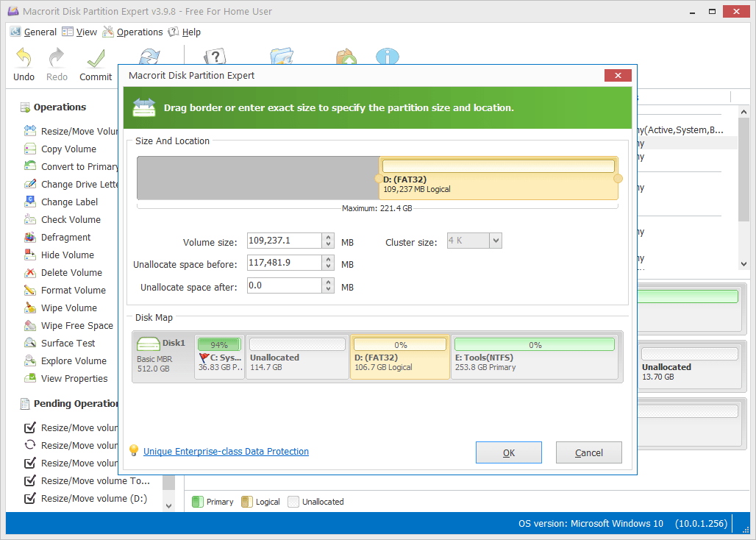Click the left handle of D: partition bar
The image size is (756, 540).
[x=378, y=178]
